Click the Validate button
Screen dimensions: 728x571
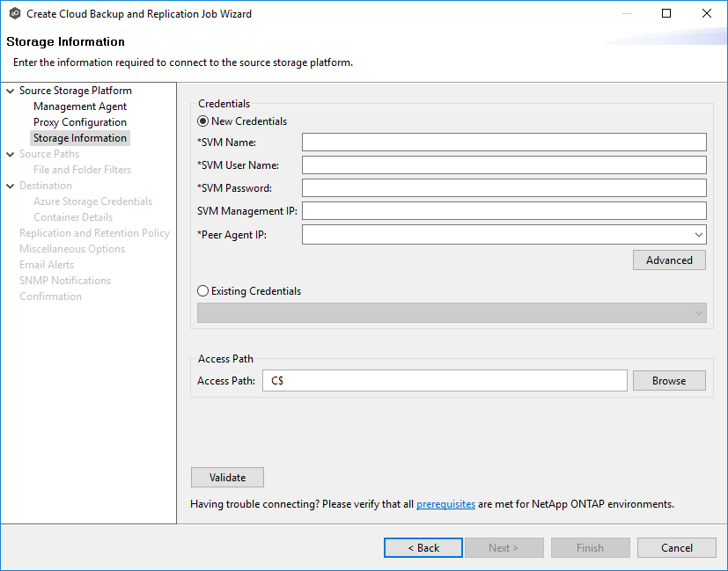[x=227, y=478]
